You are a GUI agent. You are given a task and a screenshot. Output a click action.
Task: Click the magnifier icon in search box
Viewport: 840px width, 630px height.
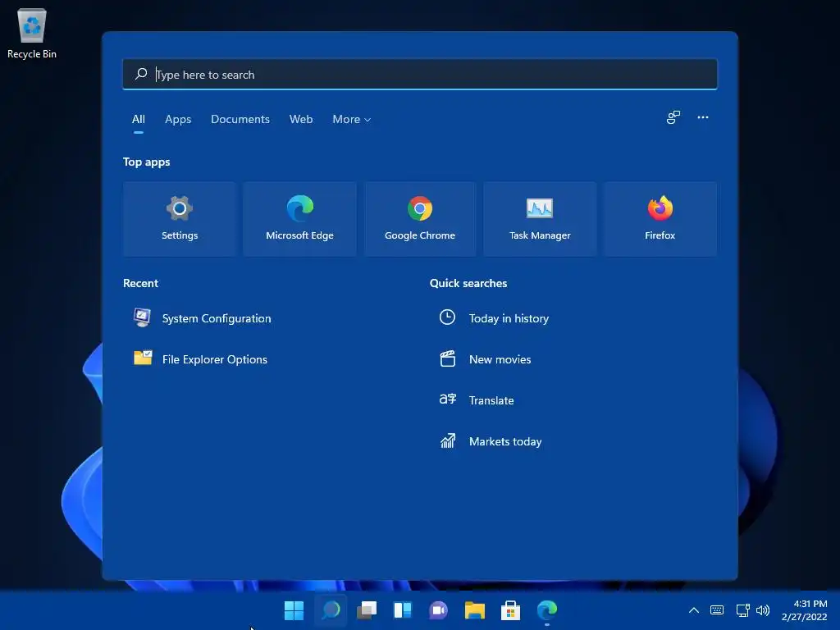pyautogui.click(x=141, y=74)
